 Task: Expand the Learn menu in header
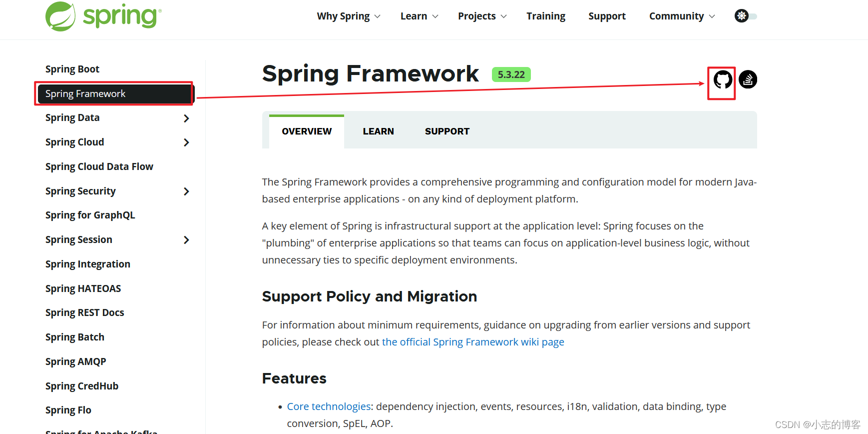pyautogui.click(x=420, y=16)
